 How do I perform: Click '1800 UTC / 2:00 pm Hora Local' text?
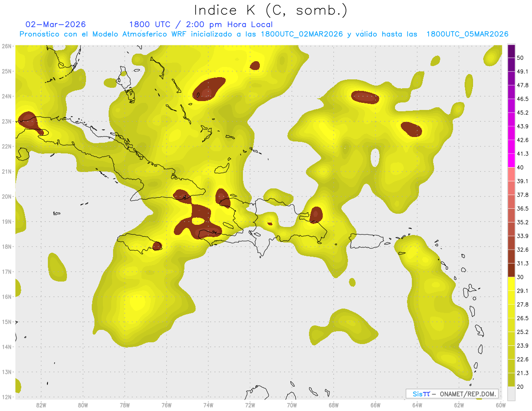(201, 24)
